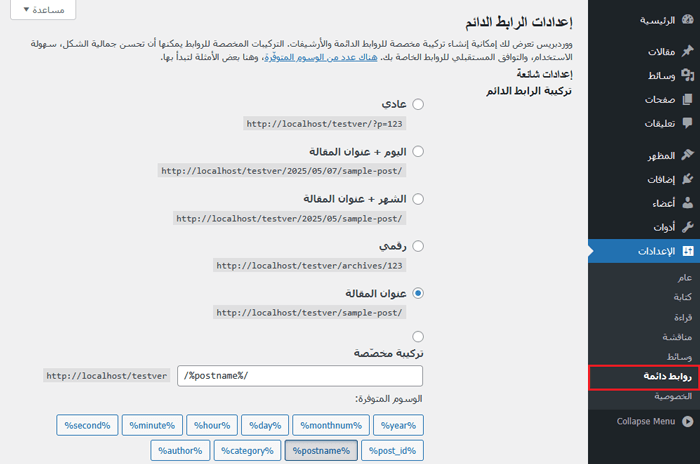700x464 pixels.
Task: Select the اليوم + عنوان المقالة radio
Action: pyautogui.click(x=418, y=151)
